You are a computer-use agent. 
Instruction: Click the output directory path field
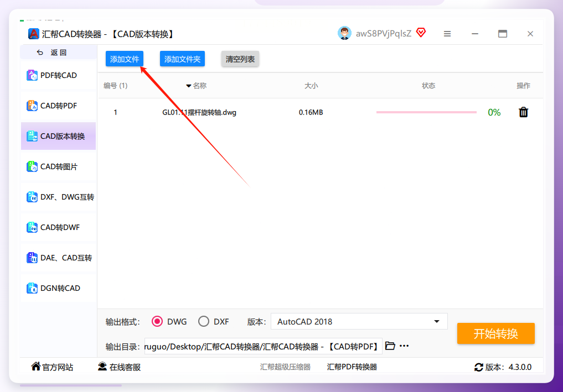point(263,346)
